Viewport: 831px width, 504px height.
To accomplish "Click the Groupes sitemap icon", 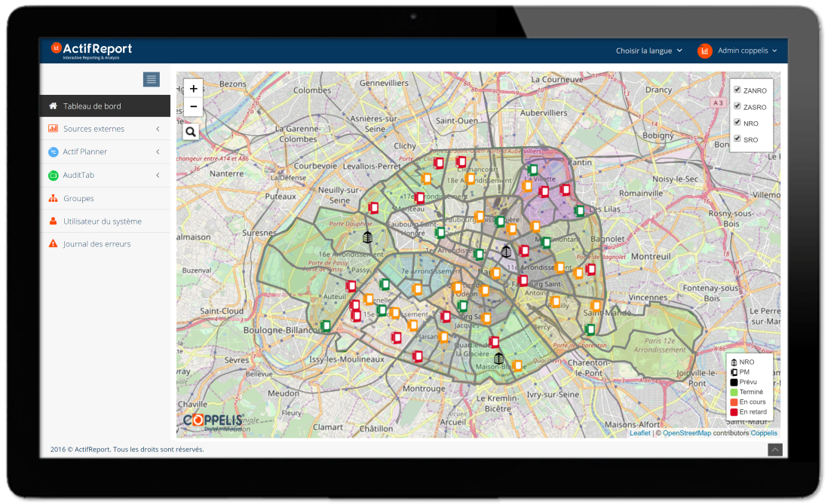I will [x=53, y=199].
